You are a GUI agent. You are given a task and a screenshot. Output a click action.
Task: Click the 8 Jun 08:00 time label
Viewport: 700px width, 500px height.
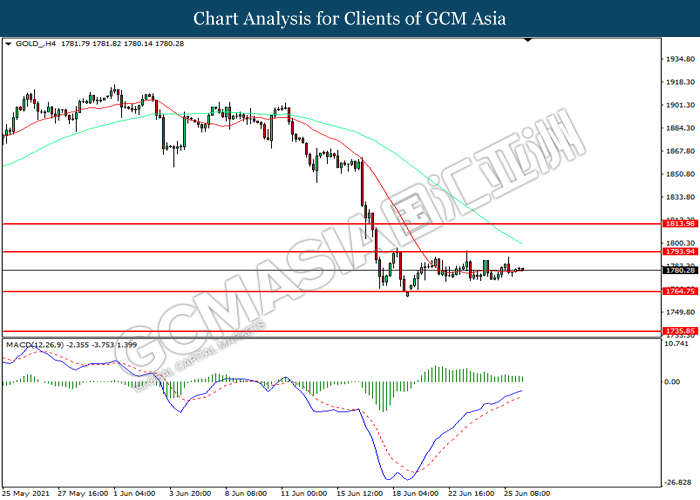(x=246, y=493)
